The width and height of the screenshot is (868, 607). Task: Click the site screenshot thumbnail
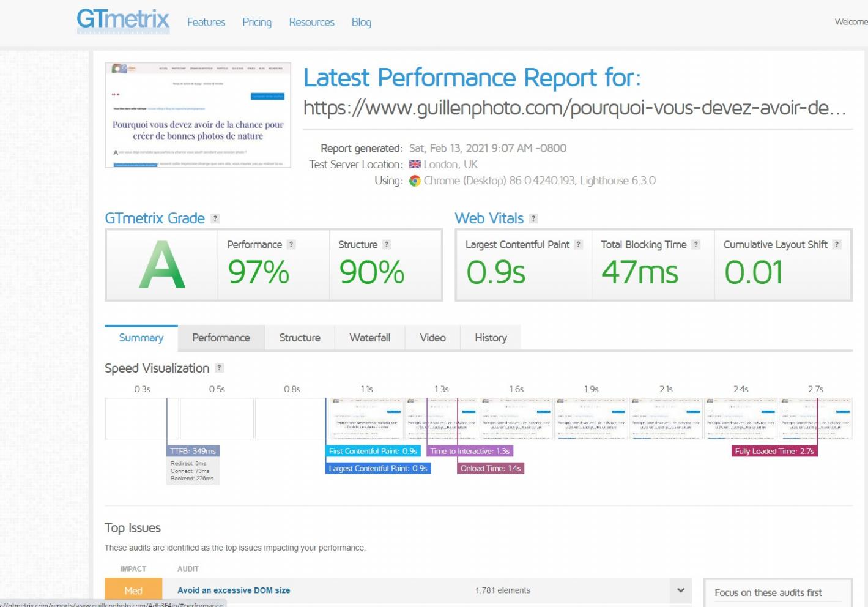[x=198, y=115]
